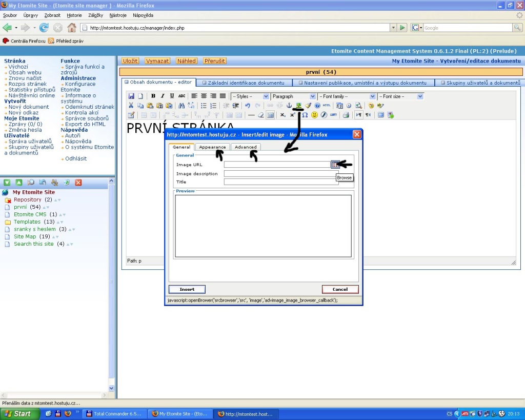525x420 pixels.
Task: Open the Font family dropdown
Action: point(346,96)
